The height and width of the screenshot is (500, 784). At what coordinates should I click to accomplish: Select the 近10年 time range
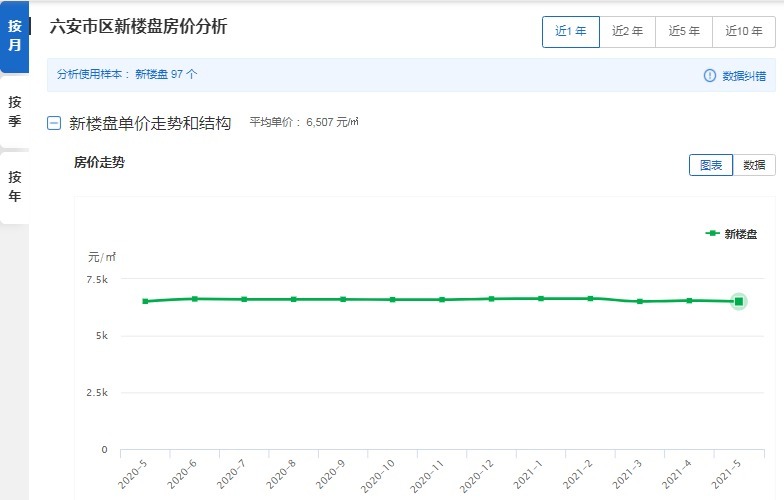click(744, 32)
